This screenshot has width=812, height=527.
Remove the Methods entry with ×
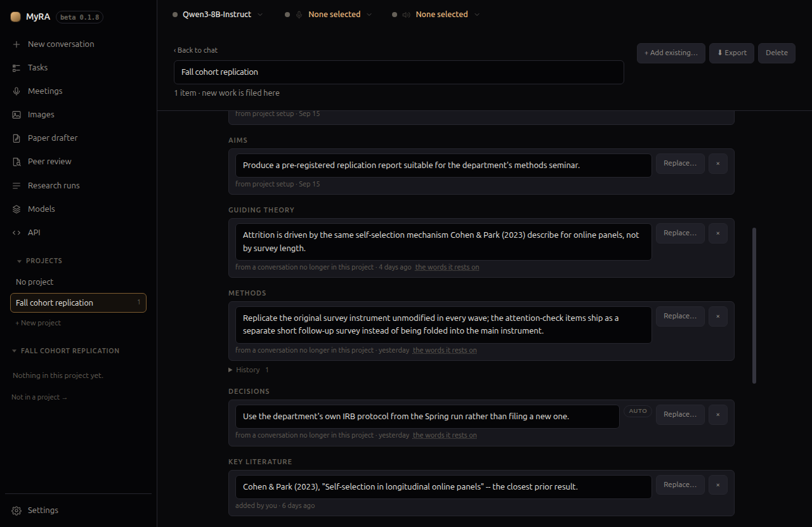pos(718,316)
